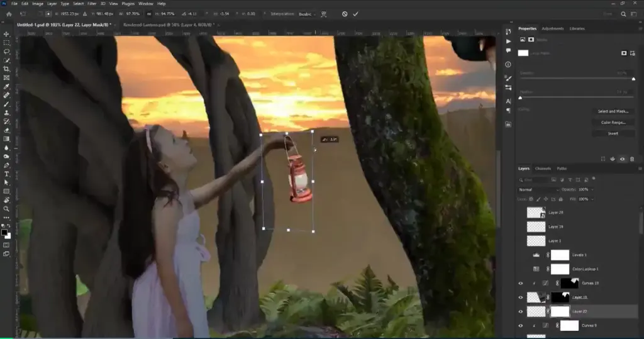Open the Plugins menu
644x339 pixels.
coord(128,4)
